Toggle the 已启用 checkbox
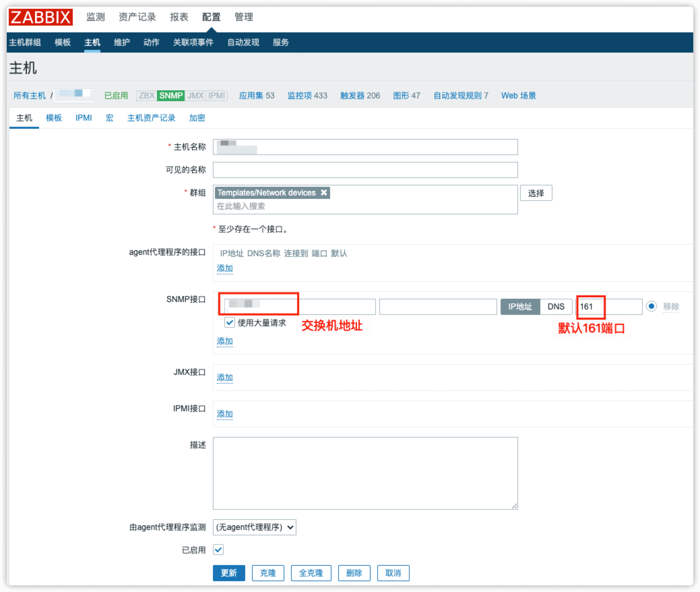 (218, 550)
